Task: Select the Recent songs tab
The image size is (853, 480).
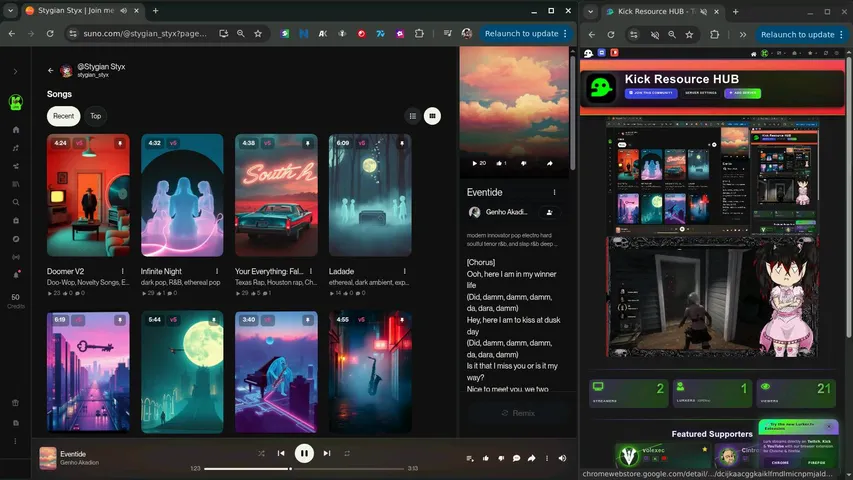Action: click(64, 116)
